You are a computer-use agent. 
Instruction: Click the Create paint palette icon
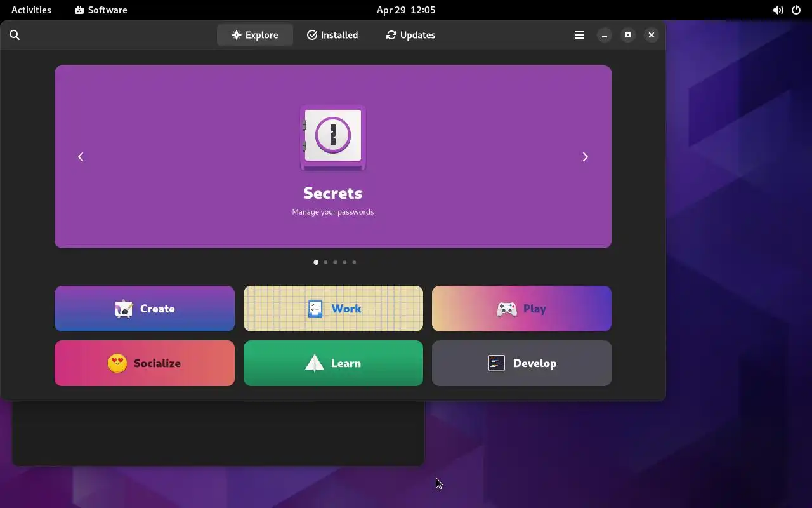click(124, 309)
